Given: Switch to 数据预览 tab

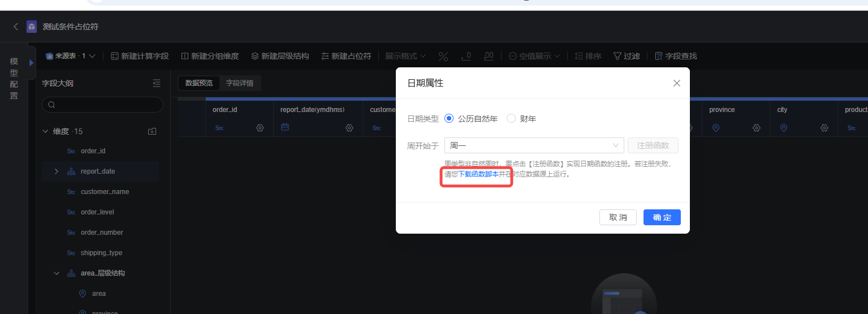Looking at the screenshot, I should point(199,83).
